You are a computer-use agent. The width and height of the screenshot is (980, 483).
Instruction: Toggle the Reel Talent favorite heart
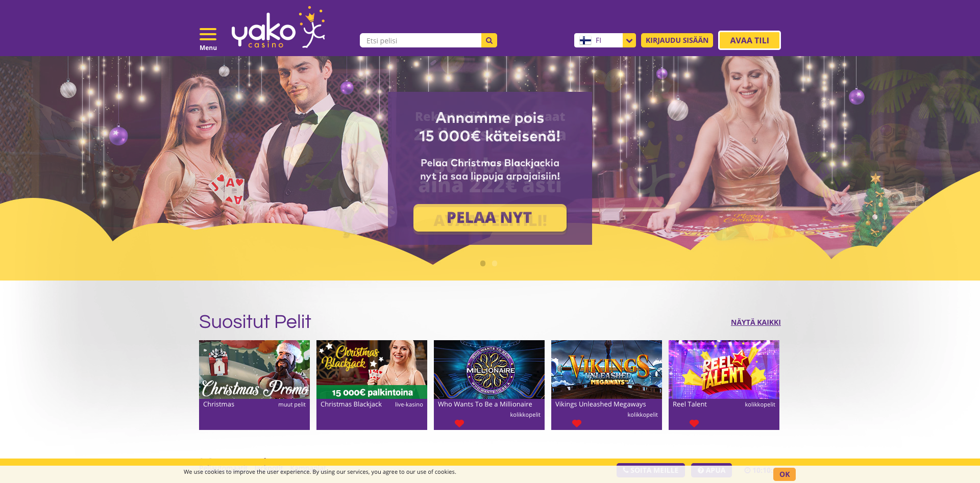click(x=694, y=423)
